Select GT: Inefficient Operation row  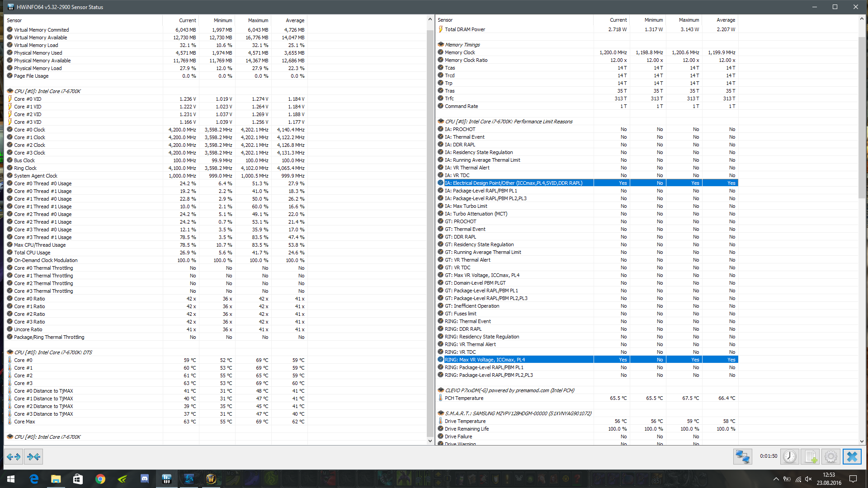coord(588,306)
